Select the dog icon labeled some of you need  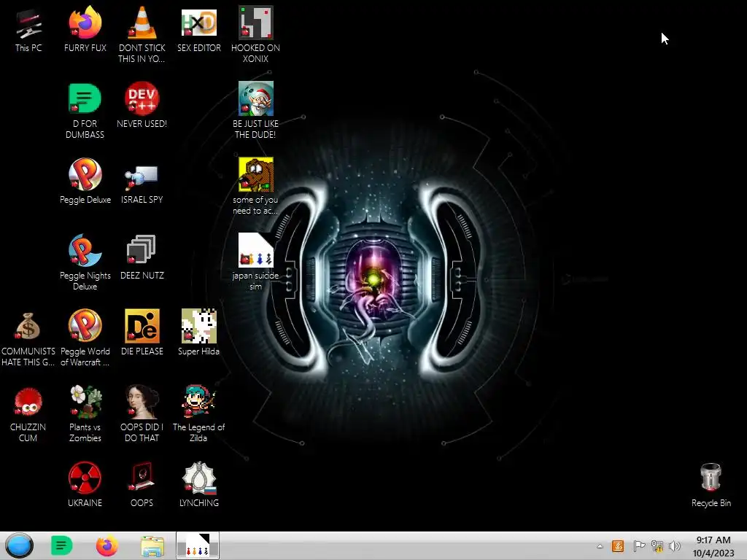[x=256, y=186]
